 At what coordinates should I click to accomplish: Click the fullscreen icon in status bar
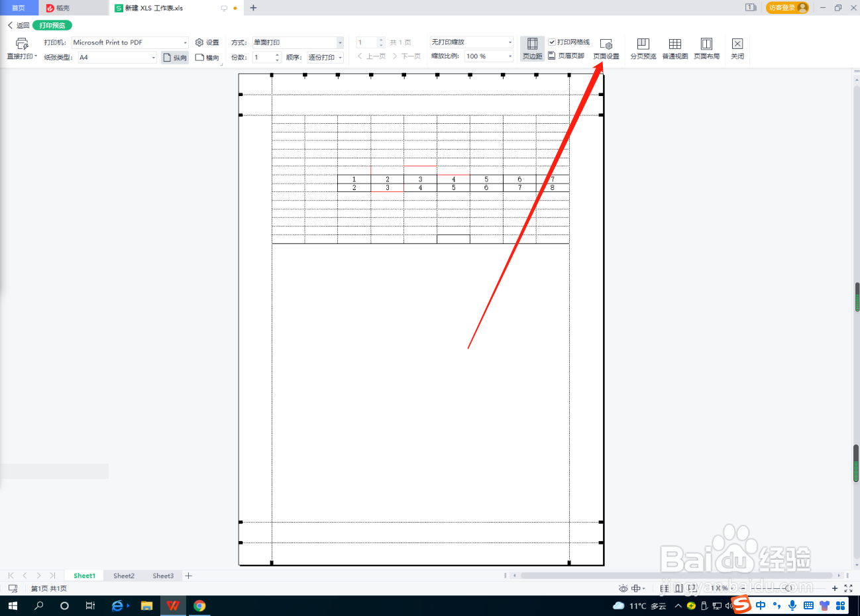click(848, 588)
